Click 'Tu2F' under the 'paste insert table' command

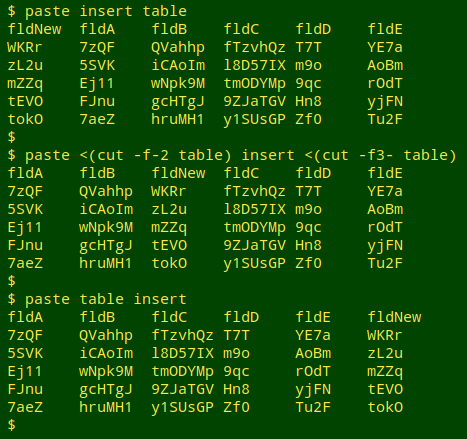click(x=385, y=119)
